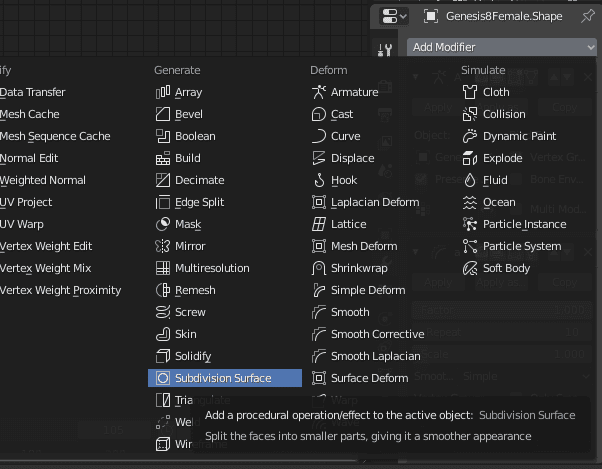Click the Collision simulation icon
The height and width of the screenshot is (469, 602).
click(470, 114)
